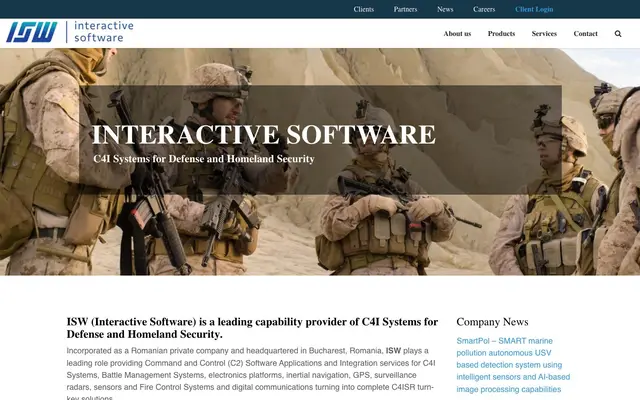Viewport: 640px width, 400px height.
Task: Go to the Contact page
Action: [585, 34]
